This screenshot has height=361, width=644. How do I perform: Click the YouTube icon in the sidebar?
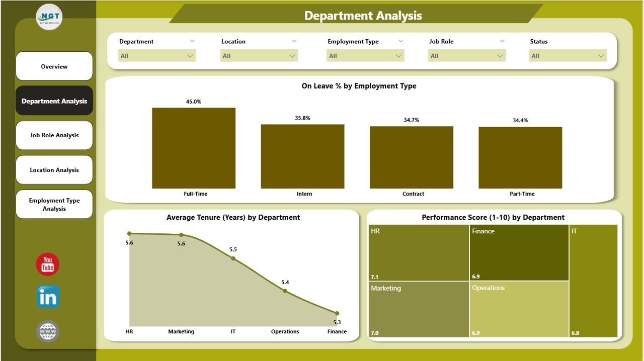coord(47,264)
